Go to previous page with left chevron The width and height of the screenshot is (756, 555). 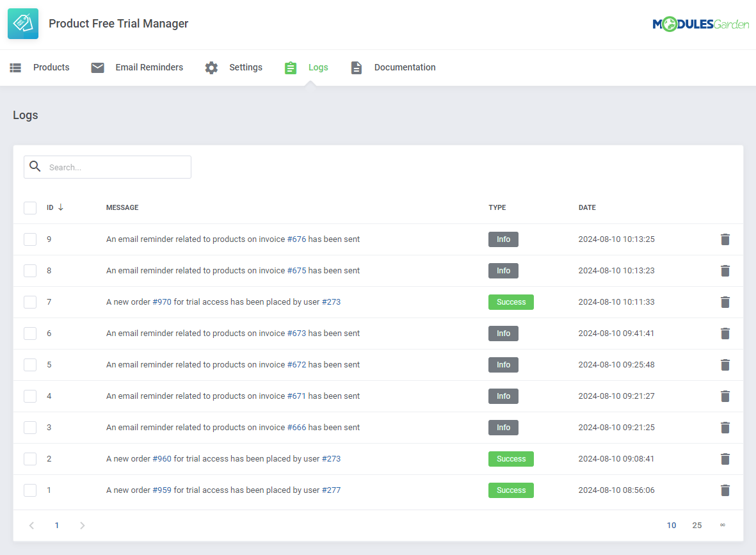point(31,525)
